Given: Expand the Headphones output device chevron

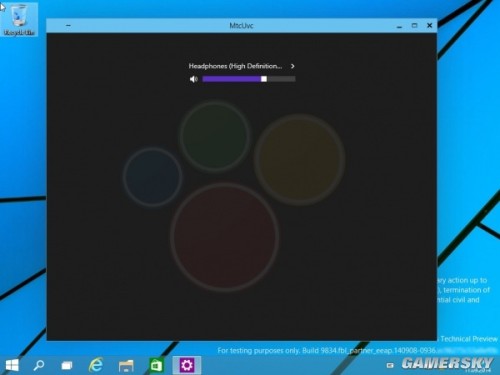Looking at the screenshot, I should point(292,66).
